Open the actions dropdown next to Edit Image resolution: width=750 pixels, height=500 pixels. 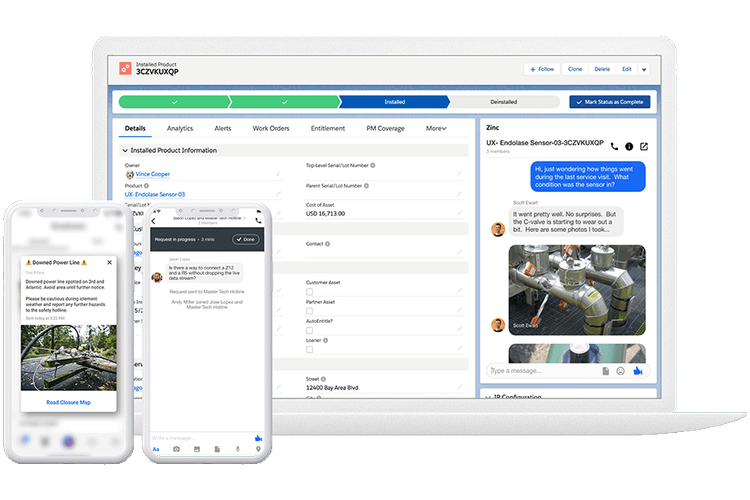click(x=644, y=69)
